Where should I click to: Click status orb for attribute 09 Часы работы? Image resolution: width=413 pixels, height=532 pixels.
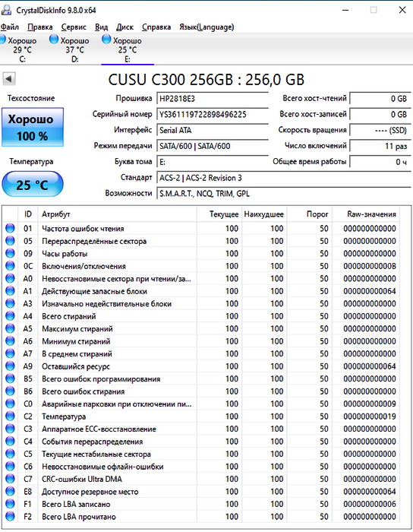10,253
